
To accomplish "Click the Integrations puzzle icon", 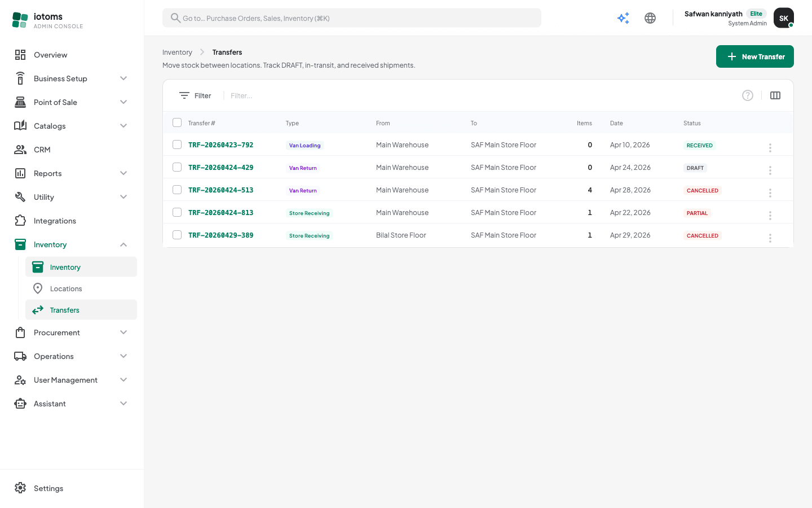I will (20, 221).
